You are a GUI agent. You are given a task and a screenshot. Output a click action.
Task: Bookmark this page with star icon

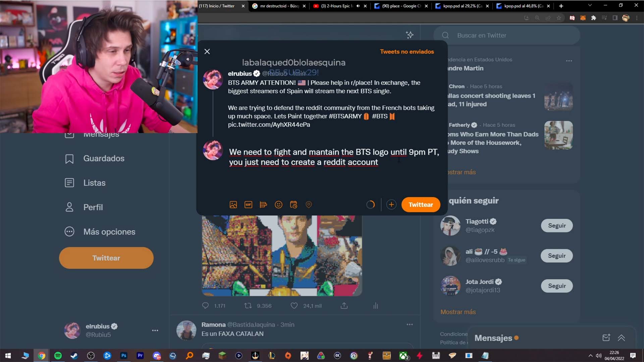pos(559,18)
